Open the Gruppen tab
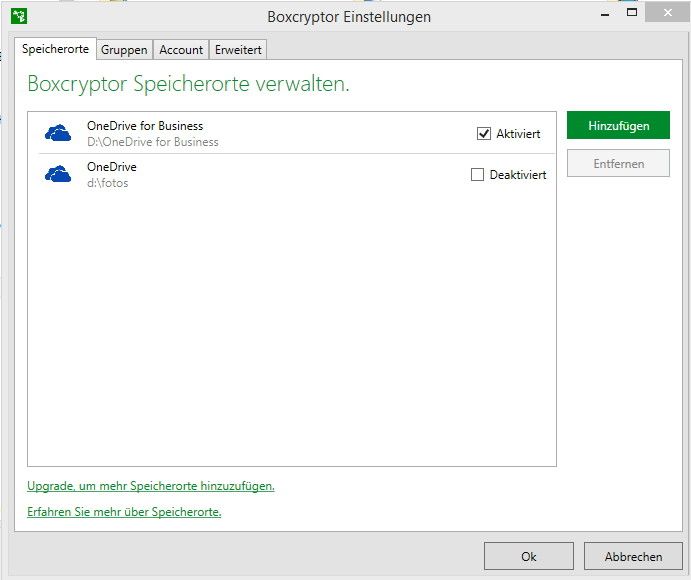This screenshot has height=580, width=691. (124, 50)
